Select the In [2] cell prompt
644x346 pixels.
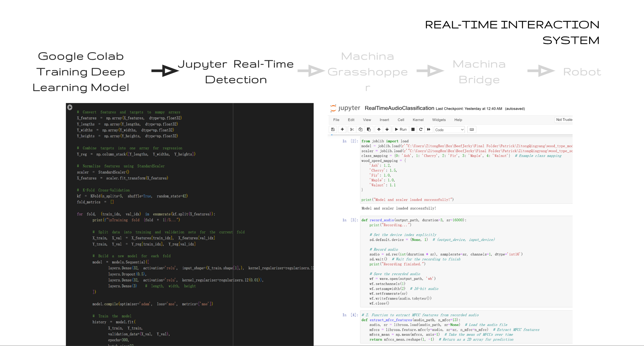point(350,141)
